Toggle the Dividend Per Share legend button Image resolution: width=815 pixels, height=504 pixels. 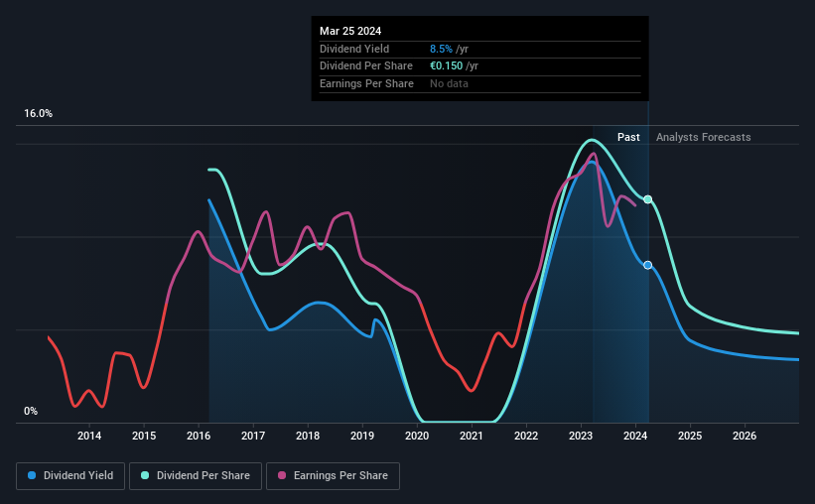pyautogui.click(x=196, y=476)
